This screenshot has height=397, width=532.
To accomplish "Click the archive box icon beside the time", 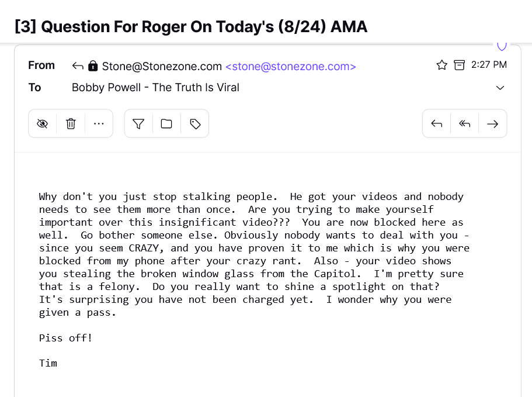I will 460,65.
